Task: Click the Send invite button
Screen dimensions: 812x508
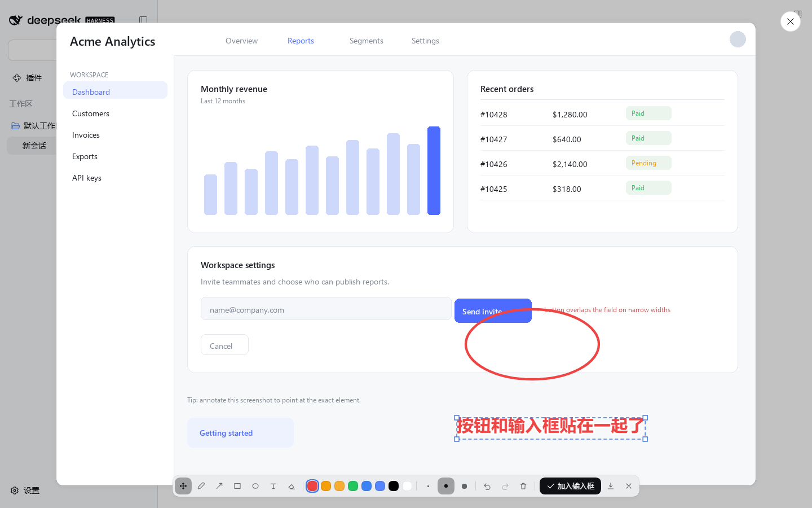Action: tap(493, 311)
